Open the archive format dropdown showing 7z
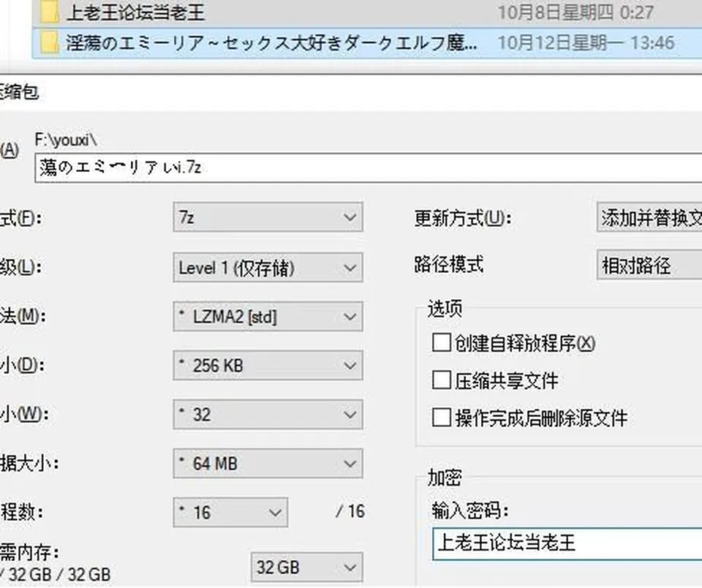702x588 pixels. pyautogui.click(x=268, y=217)
